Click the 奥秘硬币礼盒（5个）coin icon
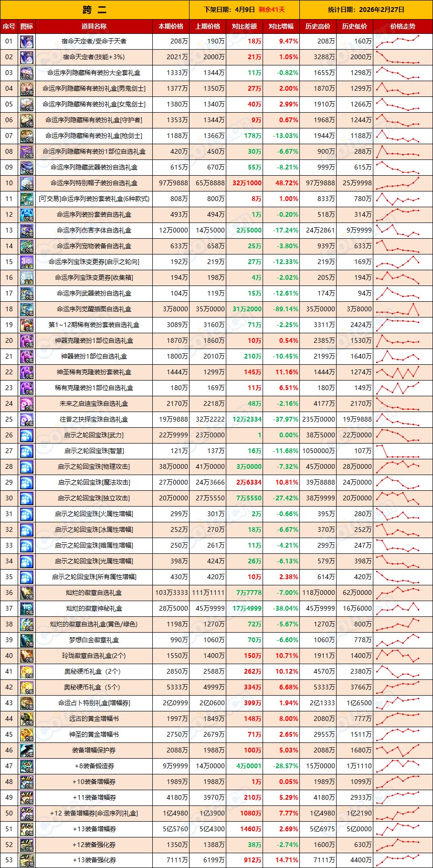Screen dimensions: 433x868 27,688
